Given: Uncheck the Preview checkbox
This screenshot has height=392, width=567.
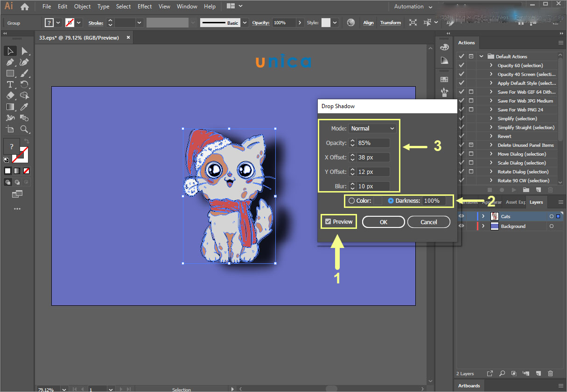Looking at the screenshot, I should pyautogui.click(x=328, y=222).
